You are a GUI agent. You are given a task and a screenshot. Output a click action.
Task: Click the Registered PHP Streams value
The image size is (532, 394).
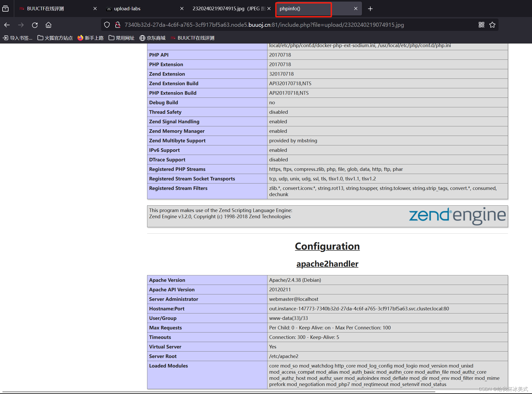coord(336,169)
